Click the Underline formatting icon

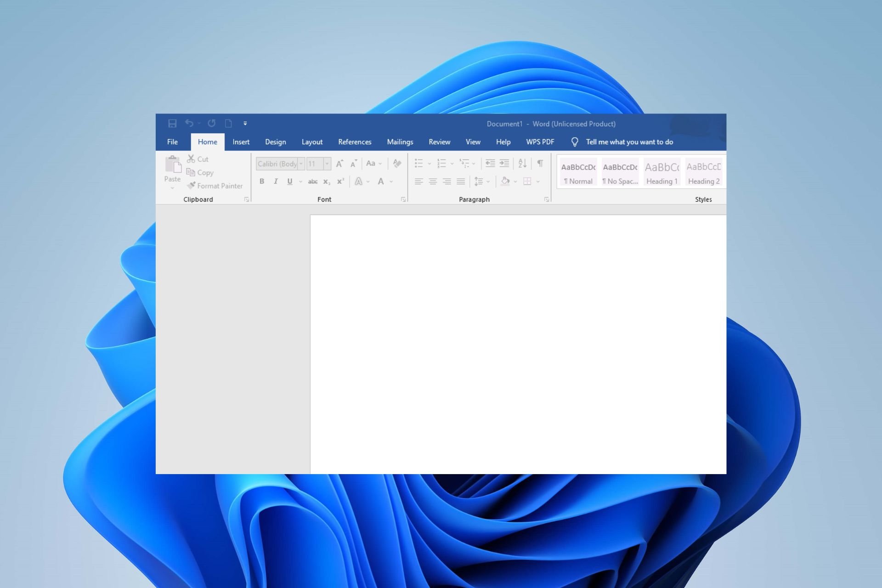[x=289, y=181]
